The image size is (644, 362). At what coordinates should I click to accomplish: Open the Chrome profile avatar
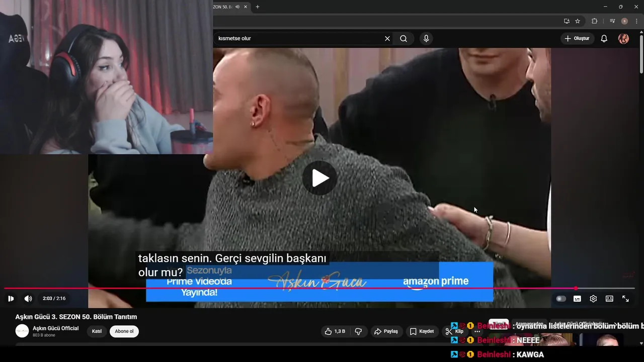[624, 21]
